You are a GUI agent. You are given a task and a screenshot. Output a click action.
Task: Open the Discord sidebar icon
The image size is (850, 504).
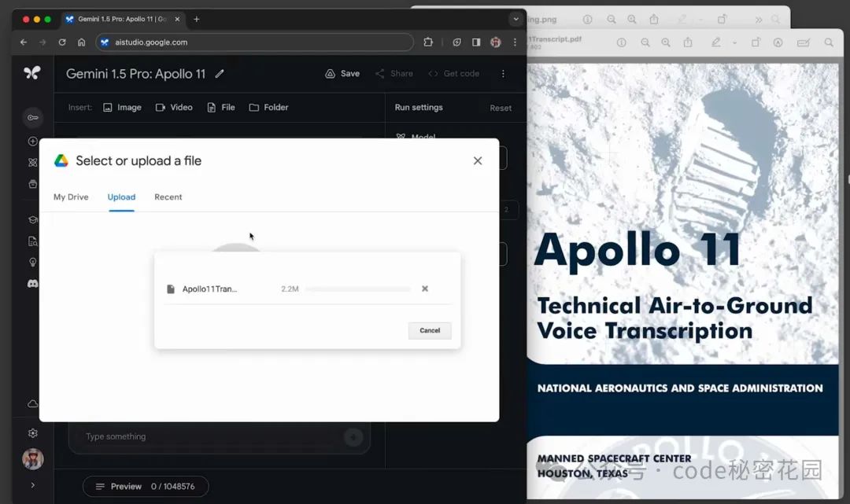pyautogui.click(x=32, y=284)
